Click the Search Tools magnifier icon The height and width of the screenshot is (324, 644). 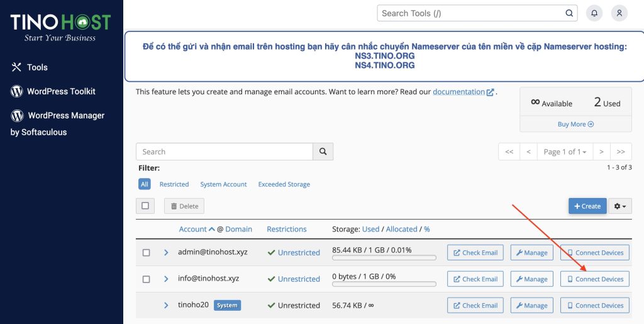(x=569, y=13)
